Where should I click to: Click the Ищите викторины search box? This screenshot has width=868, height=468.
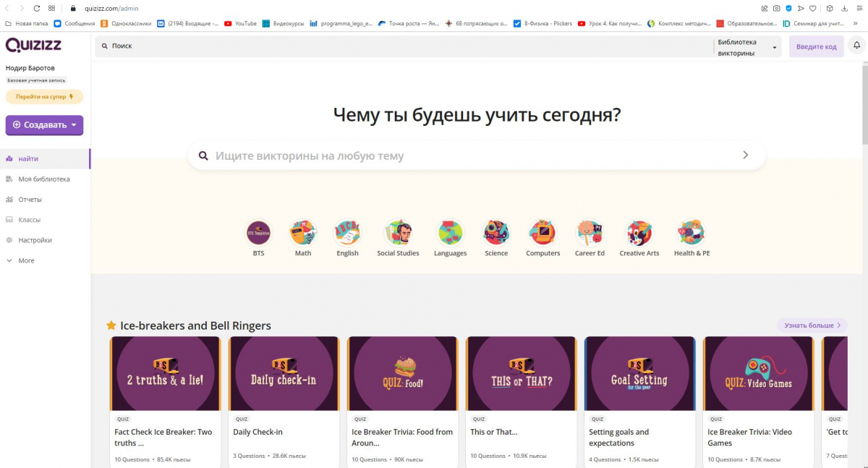point(476,156)
